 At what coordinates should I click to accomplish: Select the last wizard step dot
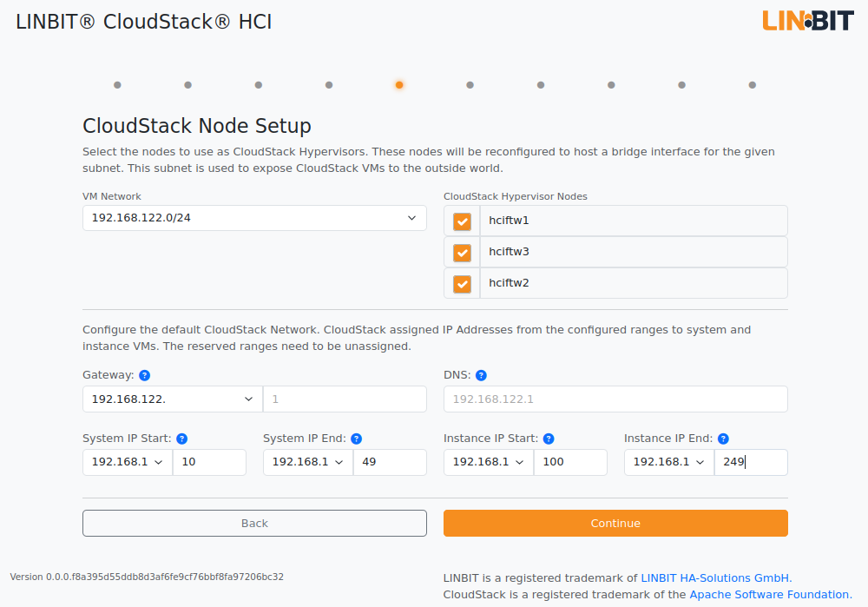point(753,85)
